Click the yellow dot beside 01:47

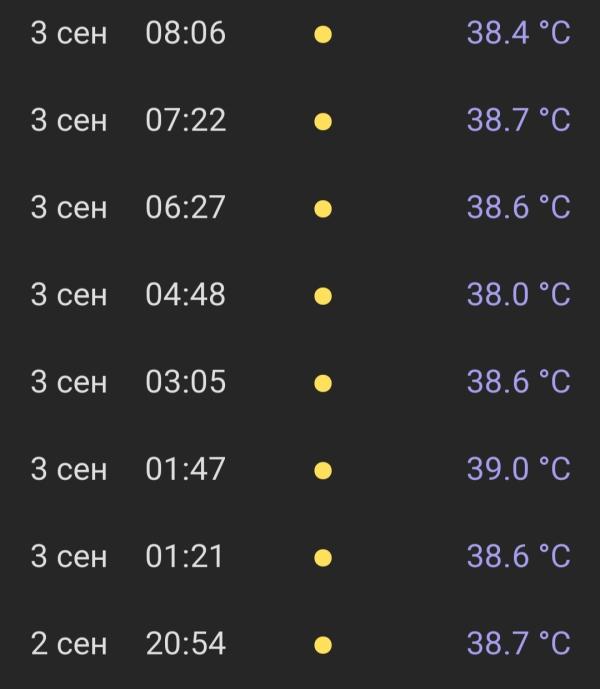tap(323, 471)
